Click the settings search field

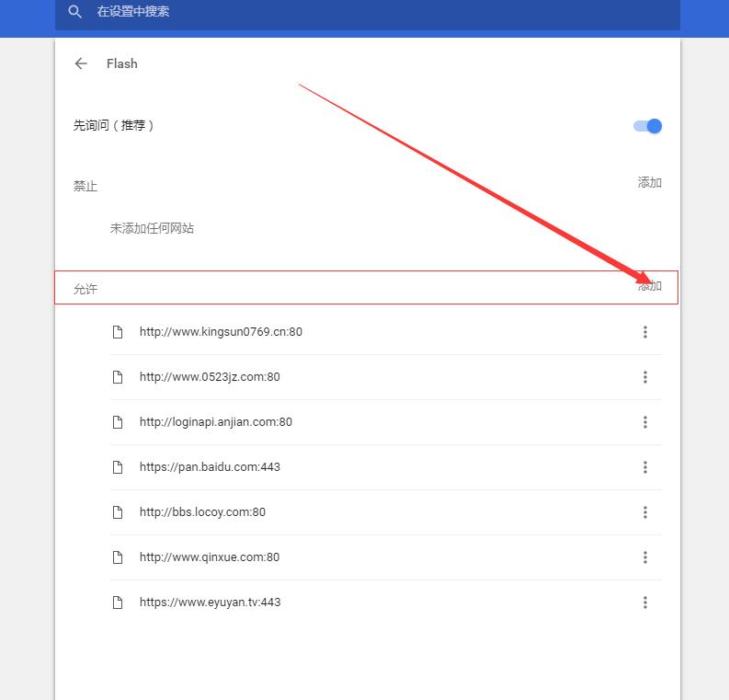coord(368,13)
